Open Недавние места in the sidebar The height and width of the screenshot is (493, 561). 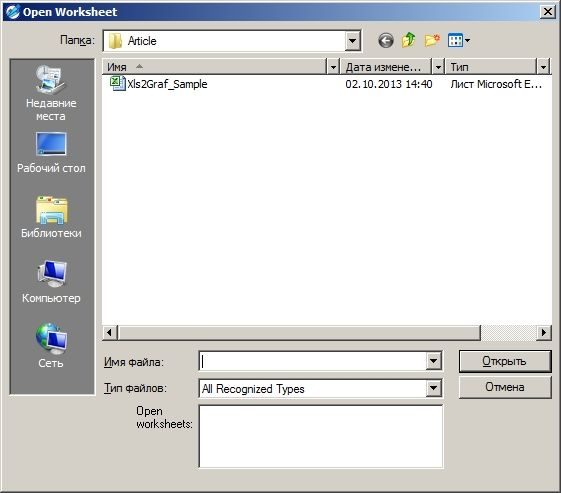51,93
